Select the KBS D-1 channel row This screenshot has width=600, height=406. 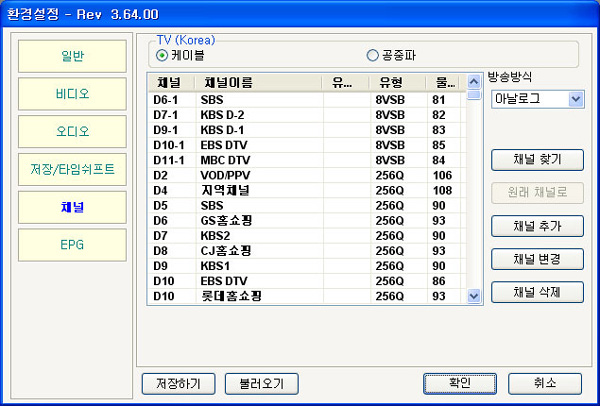pyautogui.click(x=307, y=130)
